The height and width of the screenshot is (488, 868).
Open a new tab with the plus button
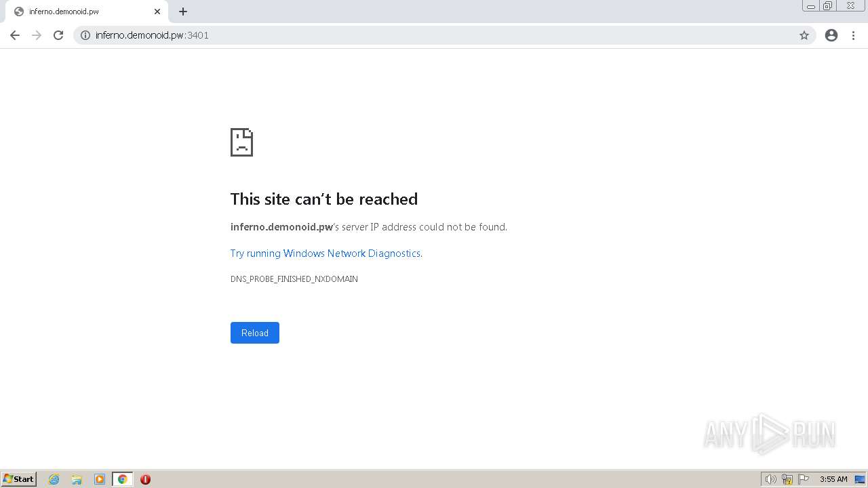point(183,12)
